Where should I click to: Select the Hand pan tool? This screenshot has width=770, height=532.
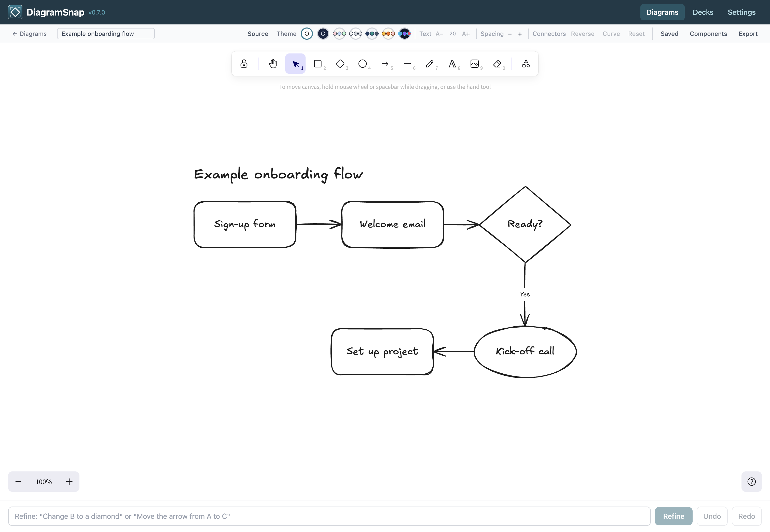[273, 64]
